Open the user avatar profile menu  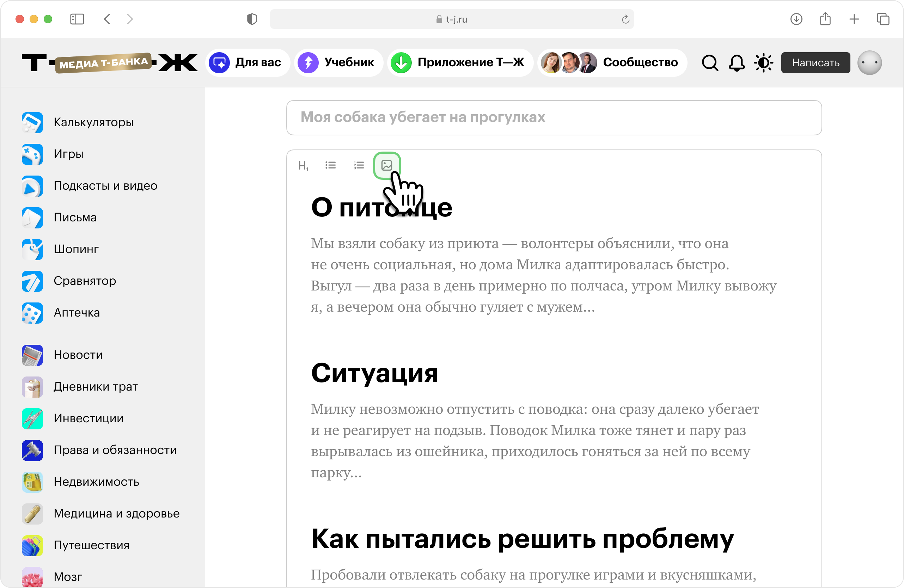(869, 63)
